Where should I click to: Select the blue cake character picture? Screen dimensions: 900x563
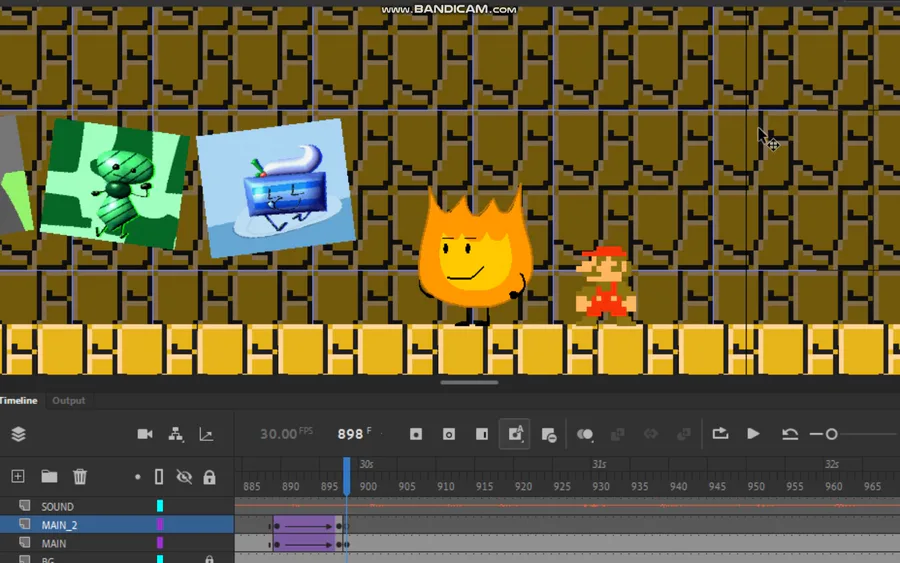tap(276, 188)
